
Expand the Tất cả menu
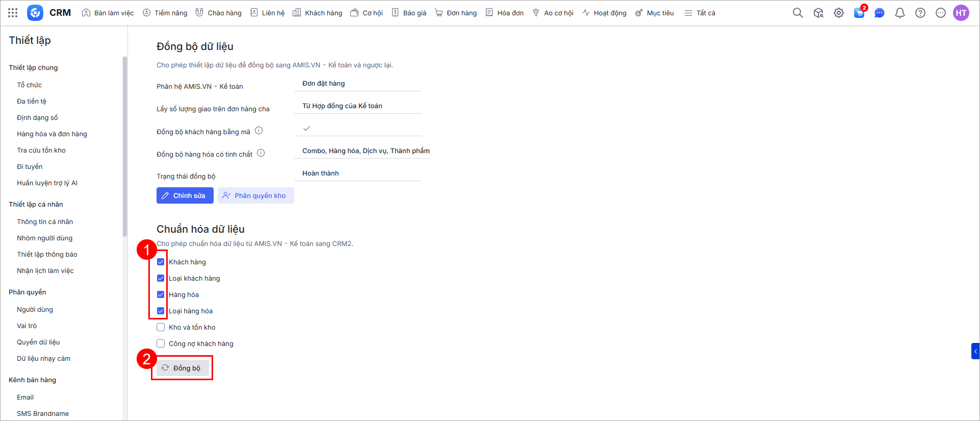point(700,13)
